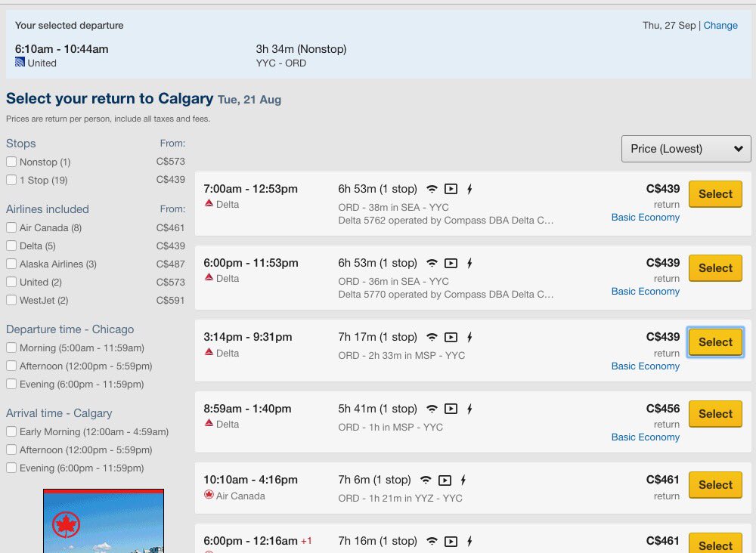
Task: Click the Stops filter heading
Action: [20, 144]
